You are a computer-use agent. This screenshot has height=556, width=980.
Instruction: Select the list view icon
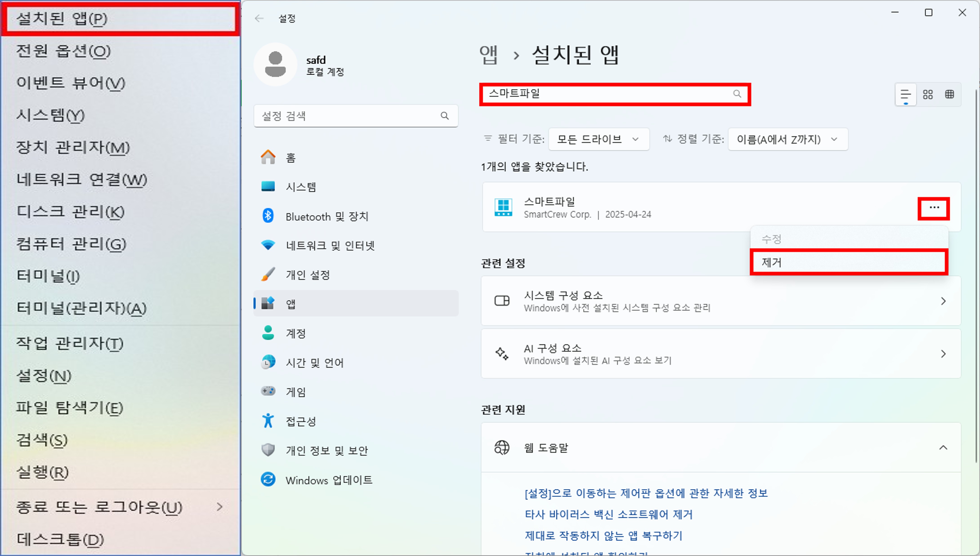tap(906, 94)
